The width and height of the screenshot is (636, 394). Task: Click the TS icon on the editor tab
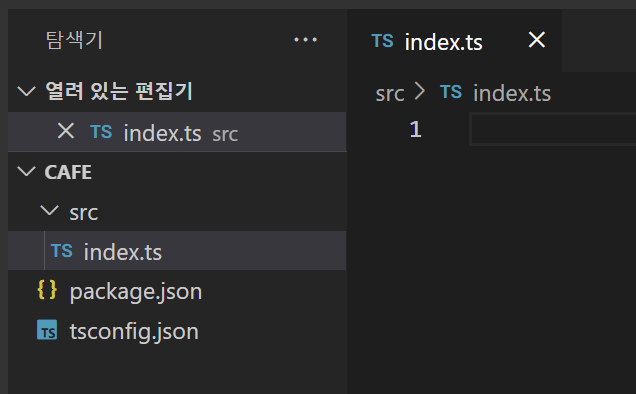(382, 41)
